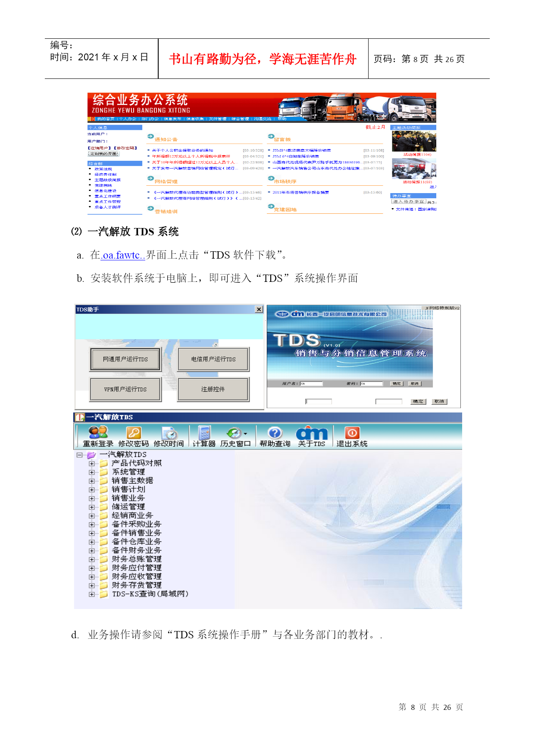Select the 备件销售业务 tree item

pyautogui.click(x=136, y=533)
